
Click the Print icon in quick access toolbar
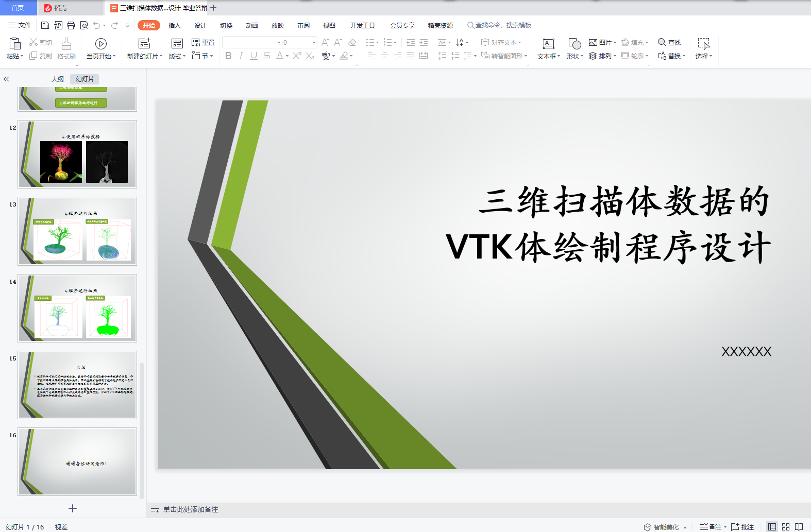(x=71, y=25)
